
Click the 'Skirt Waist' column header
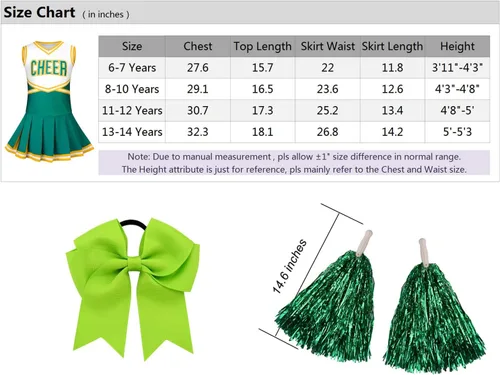point(328,46)
